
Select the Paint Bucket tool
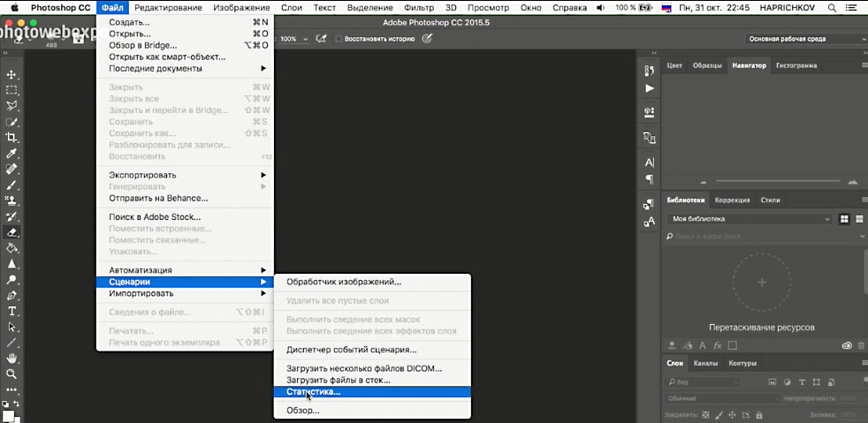coord(11,248)
